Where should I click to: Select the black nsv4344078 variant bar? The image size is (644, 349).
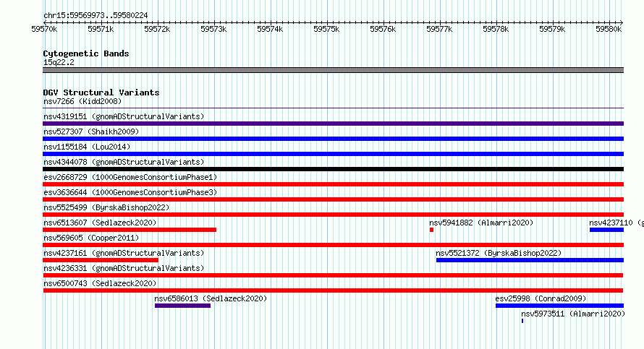click(x=333, y=169)
